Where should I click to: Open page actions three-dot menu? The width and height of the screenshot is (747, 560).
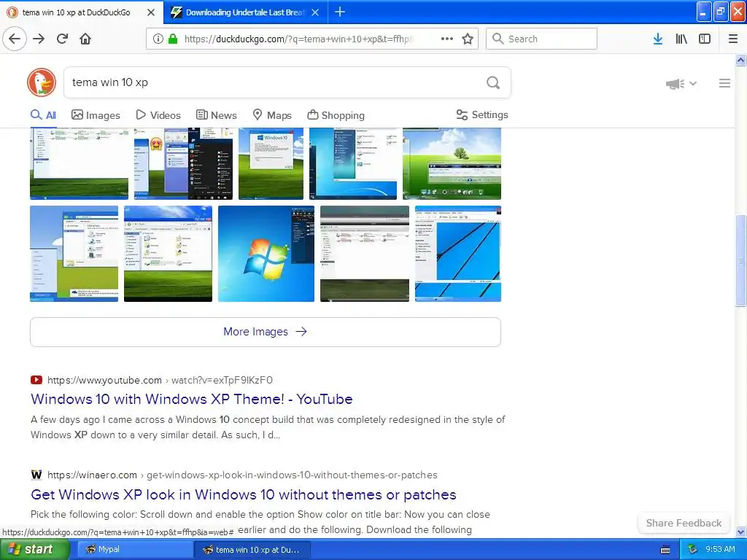point(447,39)
